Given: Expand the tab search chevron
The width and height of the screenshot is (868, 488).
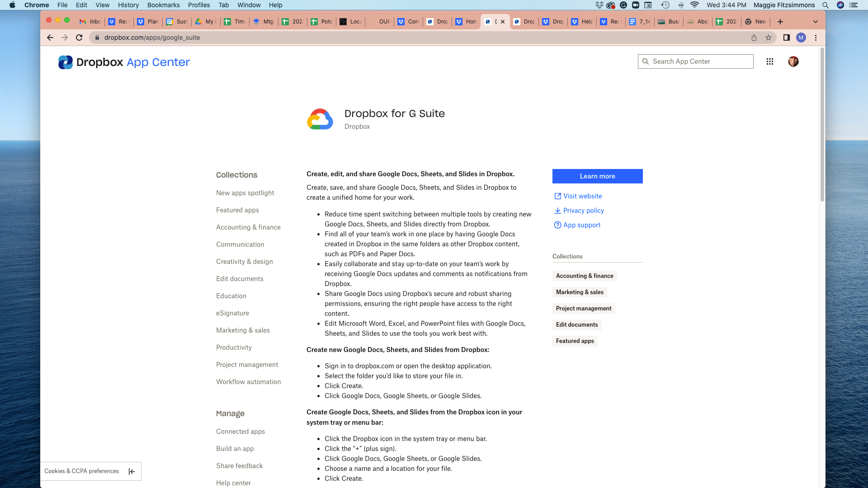Looking at the screenshot, I should point(816,22).
